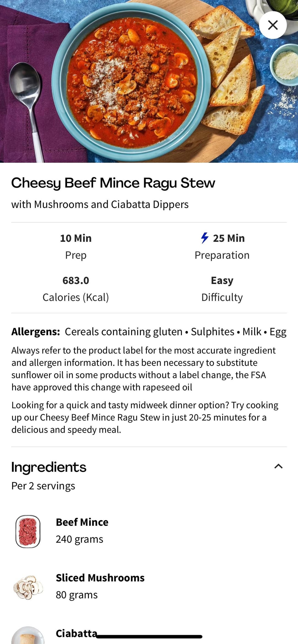The width and height of the screenshot is (298, 644).
Task: Tap the Beef Mince ingredient image
Action: tap(28, 531)
